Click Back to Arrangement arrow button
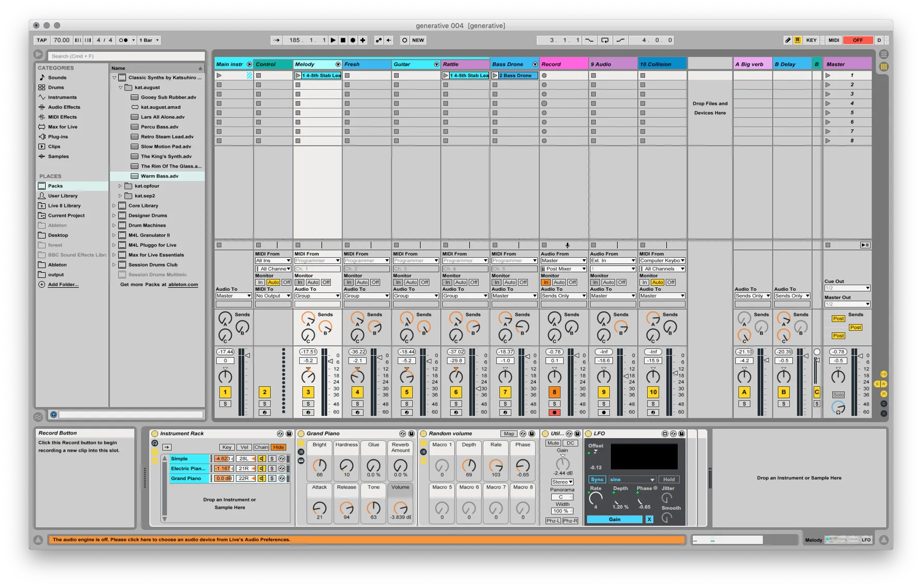Image resolution: width=922 pixels, height=588 pixels. coord(388,40)
